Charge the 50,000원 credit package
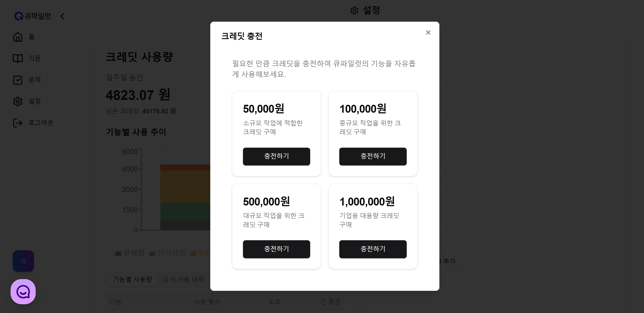The width and height of the screenshot is (644, 313). click(276, 156)
